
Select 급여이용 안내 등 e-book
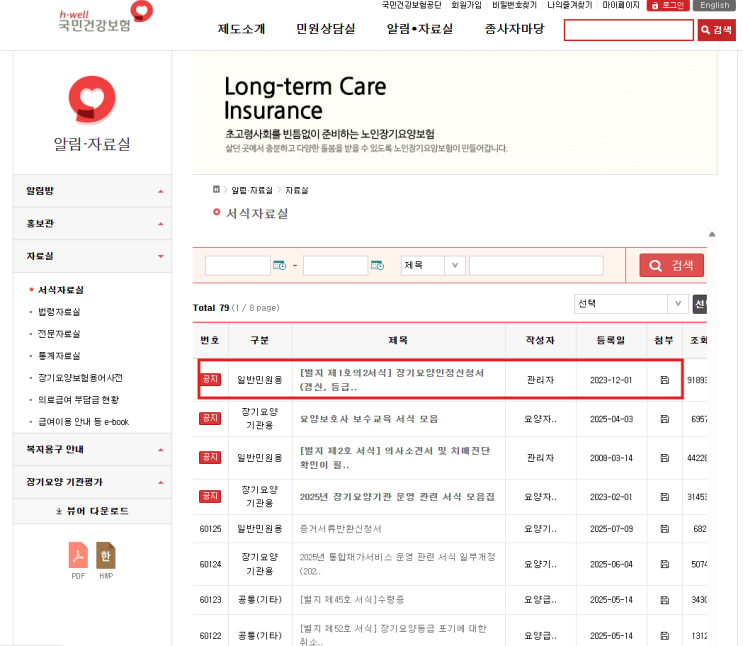83,422
